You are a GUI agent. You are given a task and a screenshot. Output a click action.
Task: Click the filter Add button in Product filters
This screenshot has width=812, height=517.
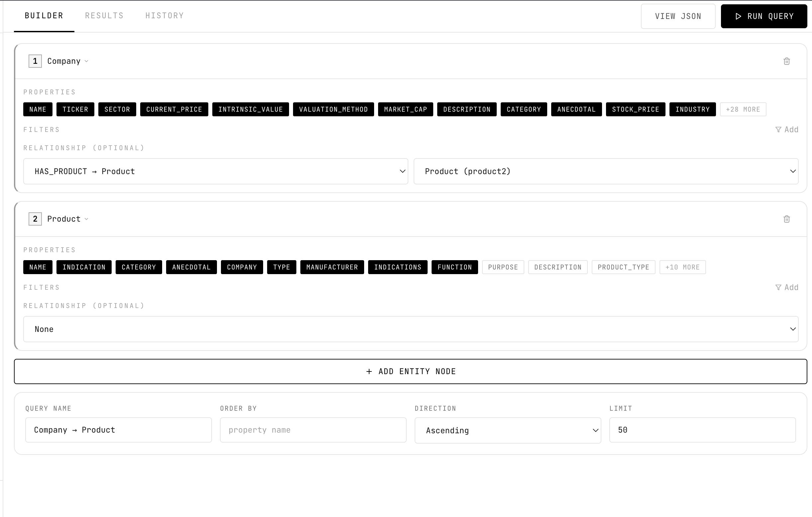[787, 287]
